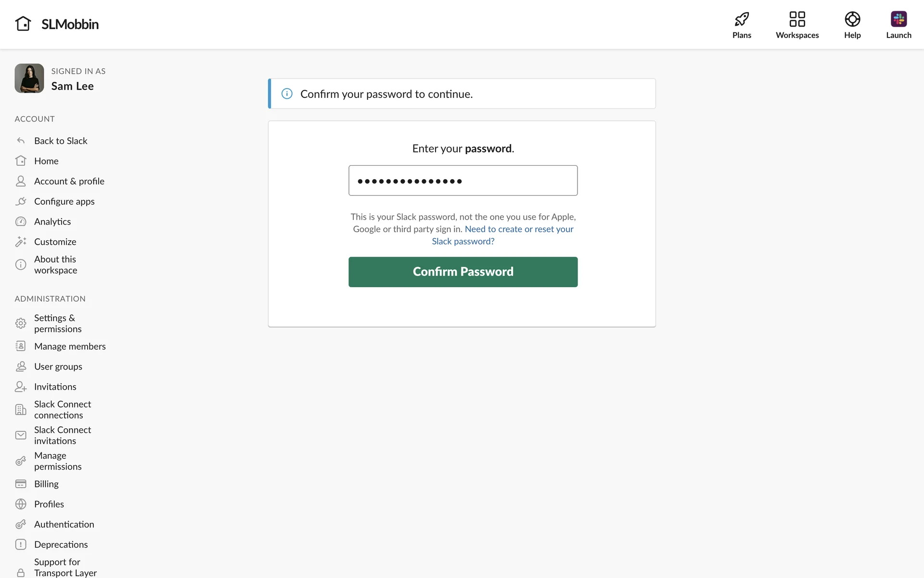Click Sam Lee's profile avatar
The width and height of the screenshot is (924, 578).
[x=29, y=78]
